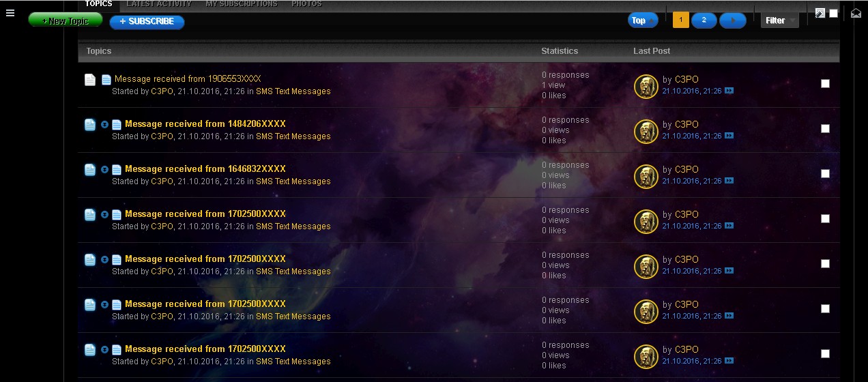868x382 pixels.
Task: Open the My Subscriptions tab
Action: click(242, 4)
